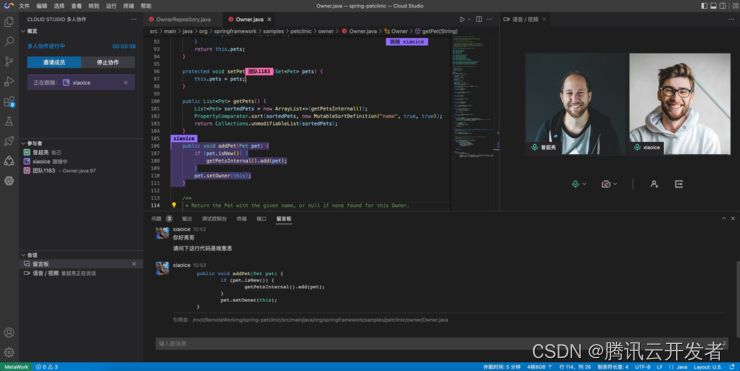Screen dimensions: 740x371
Task: Open the Manage gear icon
Action: point(9,352)
